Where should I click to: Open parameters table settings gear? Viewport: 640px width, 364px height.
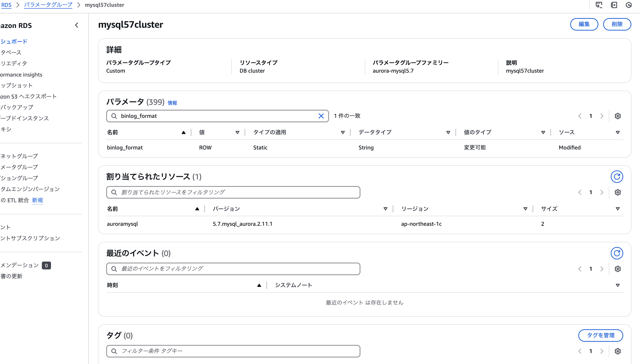pyautogui.click(x=618, y=116)
